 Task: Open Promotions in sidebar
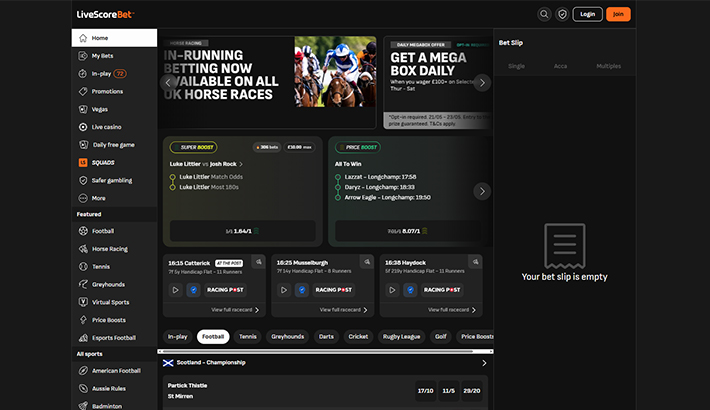(114, 91)
